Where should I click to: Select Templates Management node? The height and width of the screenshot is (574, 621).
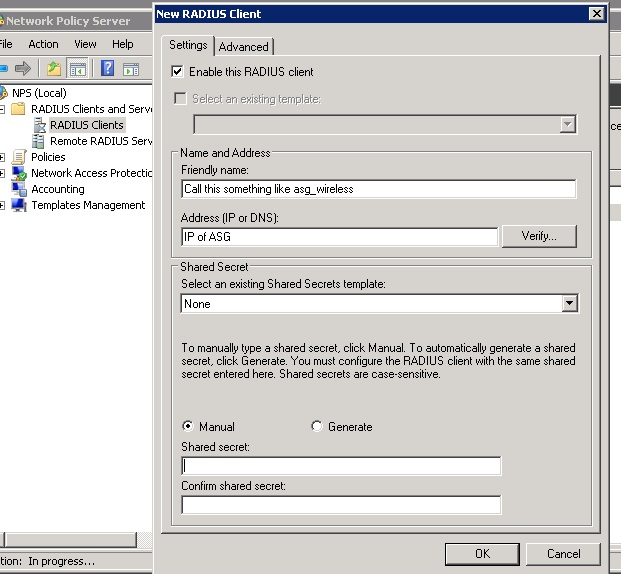coord(88,205)
